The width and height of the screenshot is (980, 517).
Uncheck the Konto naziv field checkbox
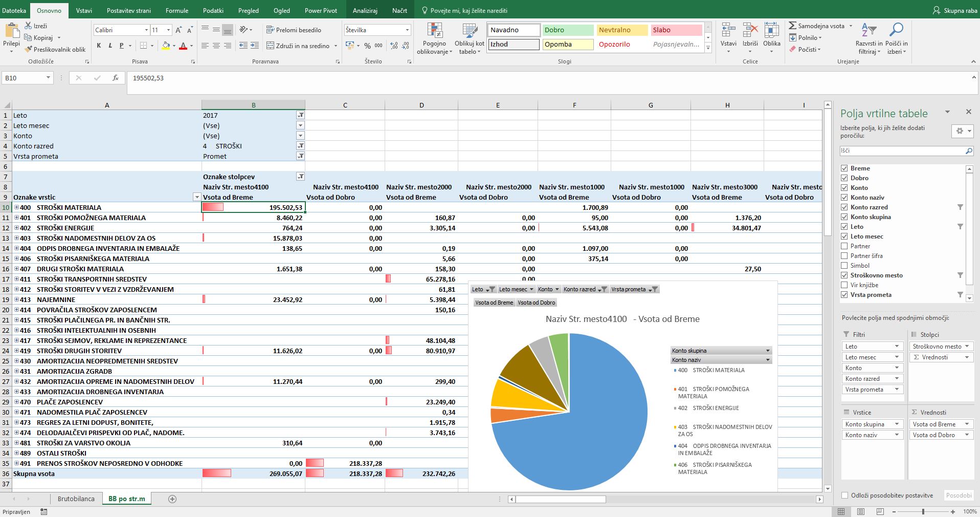click(844, 197)
